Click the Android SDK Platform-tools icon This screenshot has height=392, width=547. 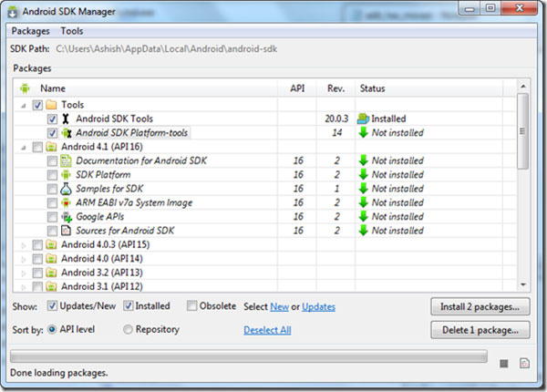point(67,133)
